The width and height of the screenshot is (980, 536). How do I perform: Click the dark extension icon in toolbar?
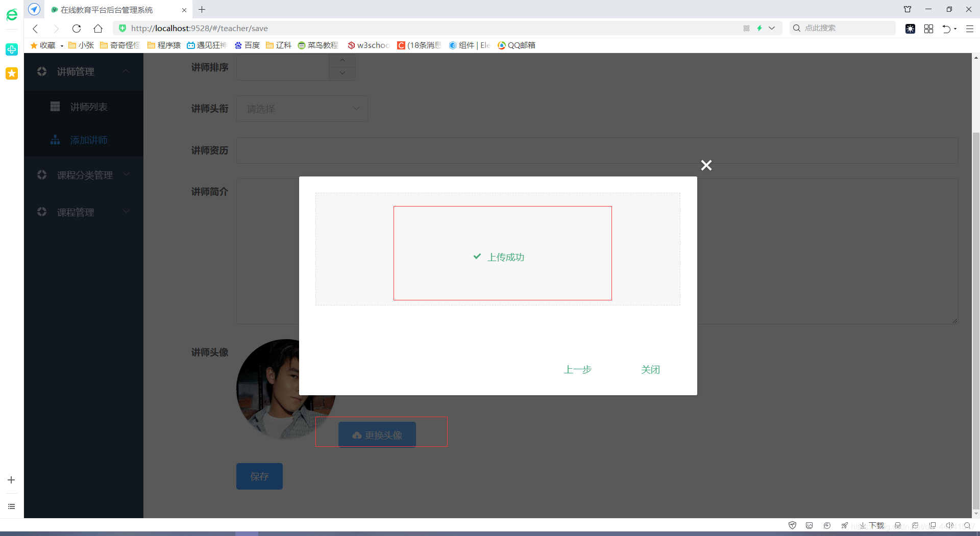coord(910,29)
